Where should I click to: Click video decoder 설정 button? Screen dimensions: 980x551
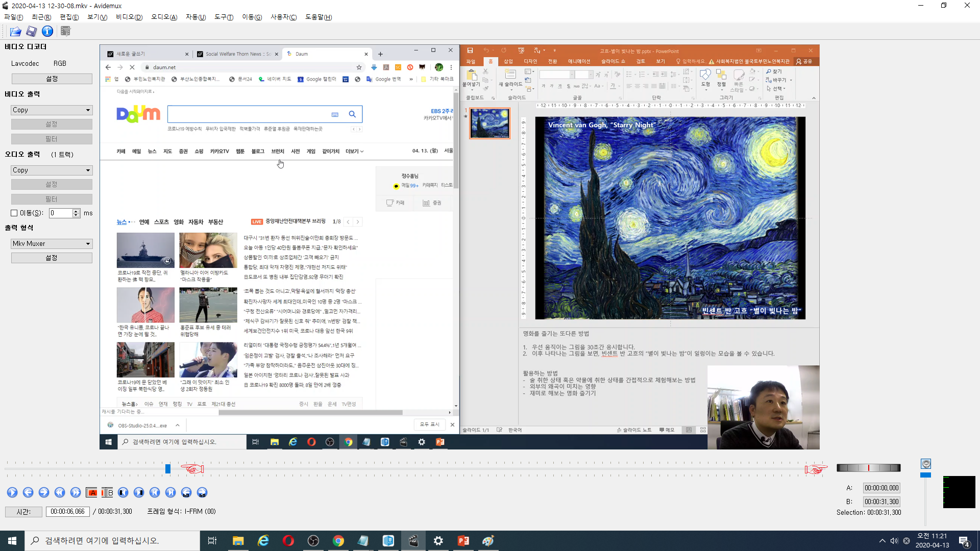click(52, 79)
